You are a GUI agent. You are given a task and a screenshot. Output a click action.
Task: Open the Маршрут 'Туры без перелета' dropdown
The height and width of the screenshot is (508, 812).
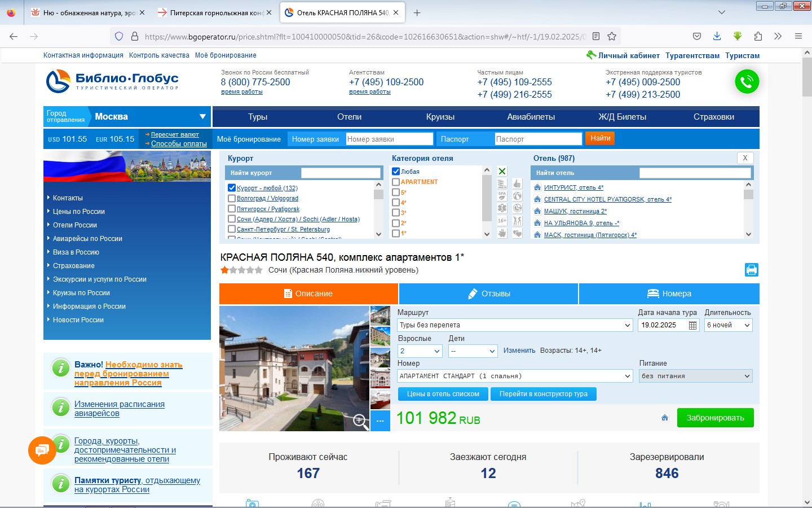pos(515,325)
